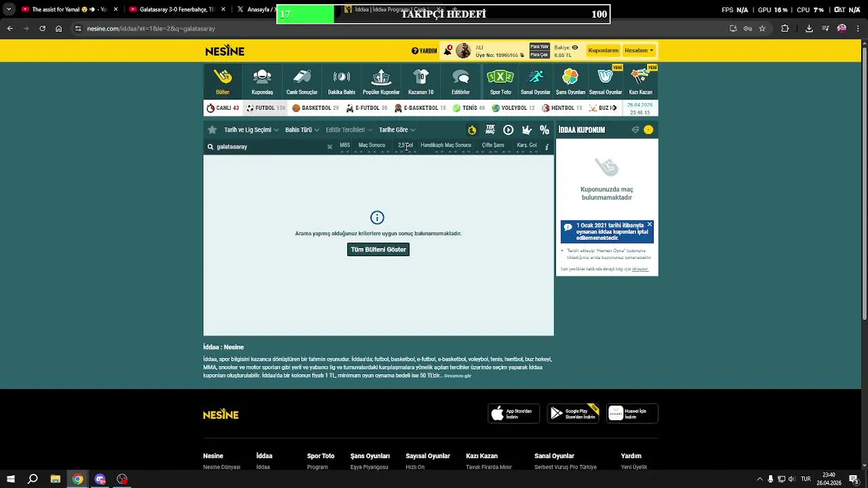Click the favorites star icon

coord(212,129)
